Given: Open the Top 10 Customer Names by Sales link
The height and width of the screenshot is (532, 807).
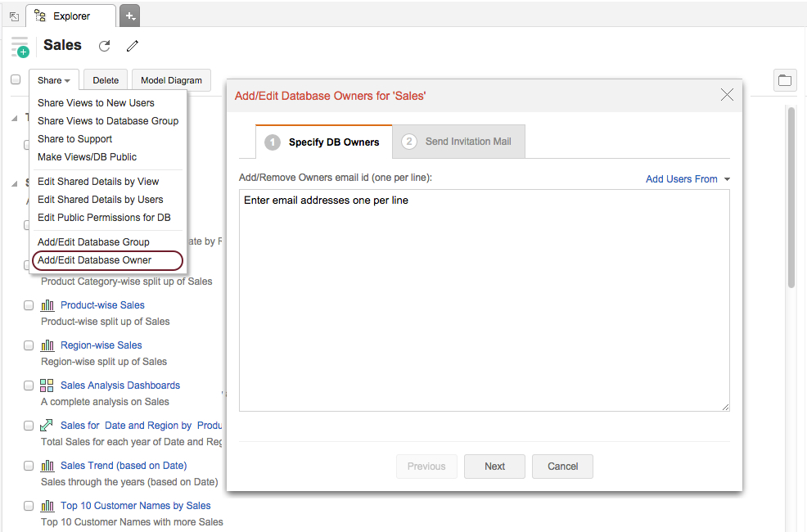Looking at the screenshot, I should (x=135, y=506).
